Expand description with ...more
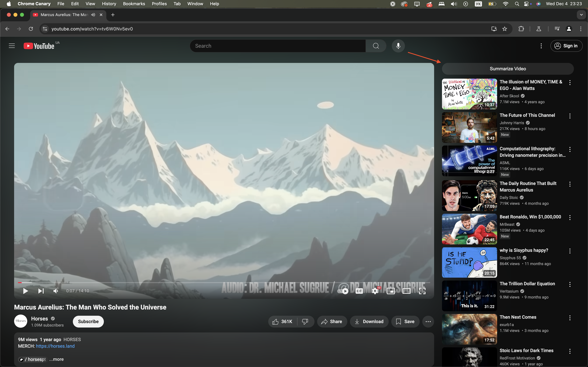The height and width of the screenshot is (367, 588). coord(56,359)
